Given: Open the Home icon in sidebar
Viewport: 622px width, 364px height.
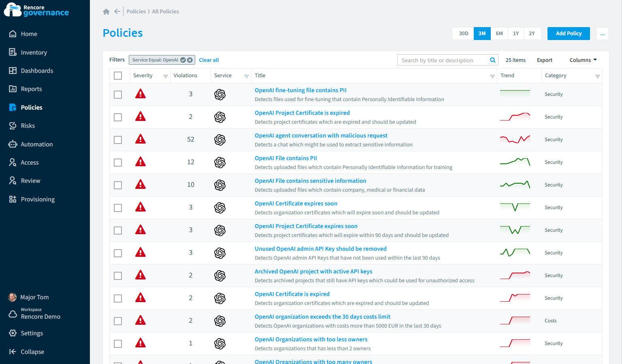Looking at the screenshot, I should pyautogui.click(x=13, y=34).
